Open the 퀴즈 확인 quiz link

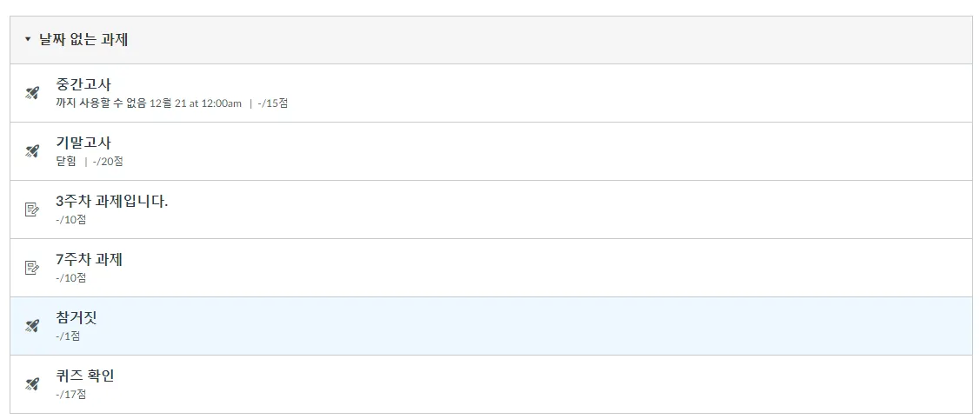pos(85,376)
